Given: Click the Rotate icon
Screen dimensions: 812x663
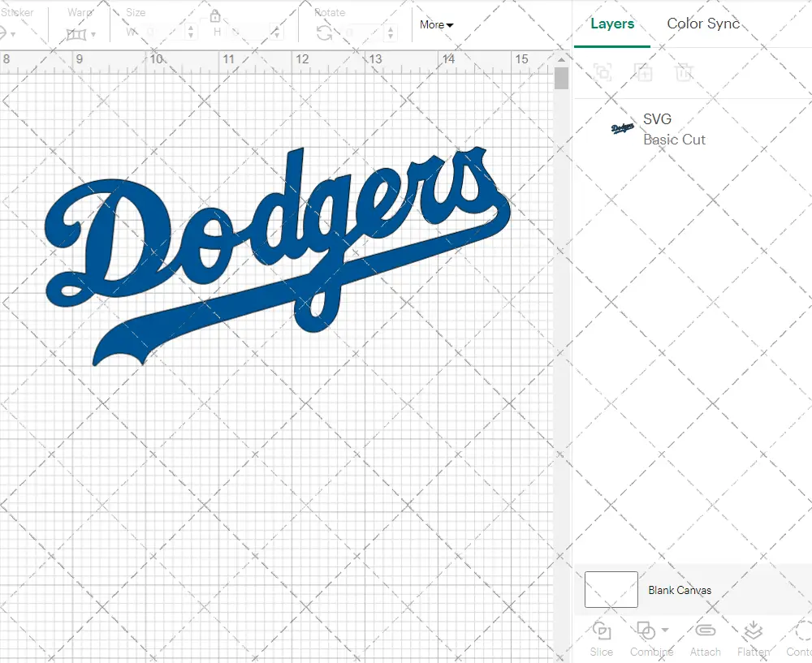Looking at the screenshot, I should 325,33.
